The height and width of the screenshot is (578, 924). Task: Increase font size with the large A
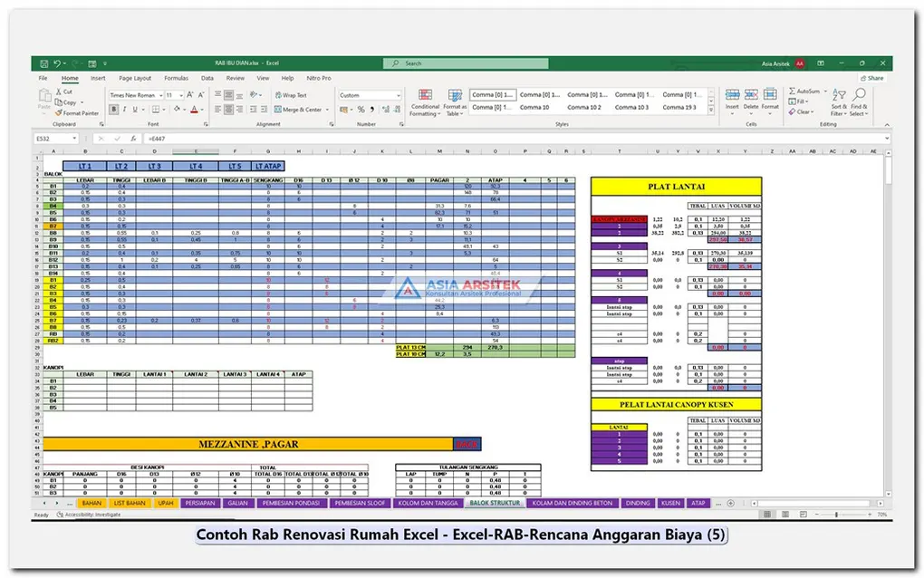tap(189, 95)
